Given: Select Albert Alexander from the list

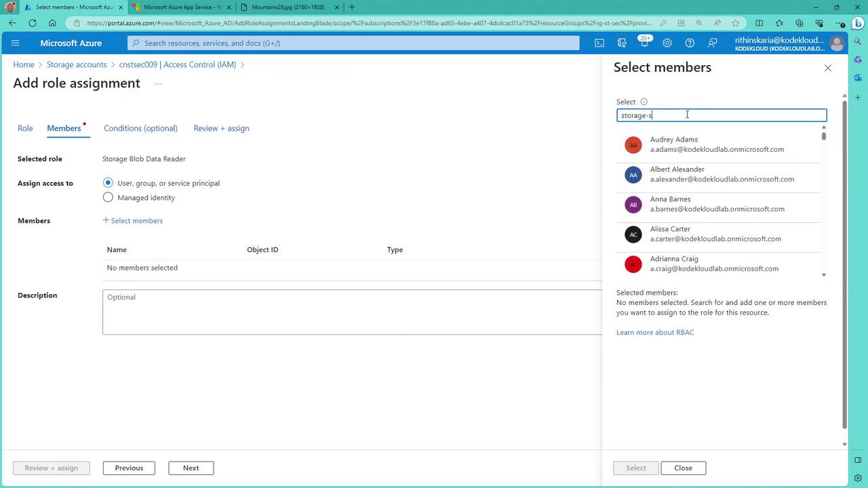Looking at the screenshot, I should (718, 175).
